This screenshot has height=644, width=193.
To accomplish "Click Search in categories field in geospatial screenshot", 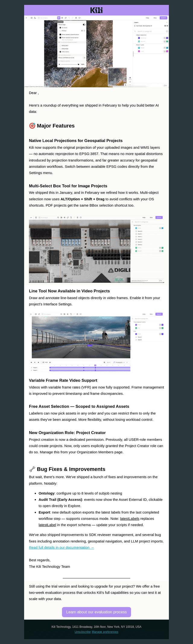I will (151, 31).
